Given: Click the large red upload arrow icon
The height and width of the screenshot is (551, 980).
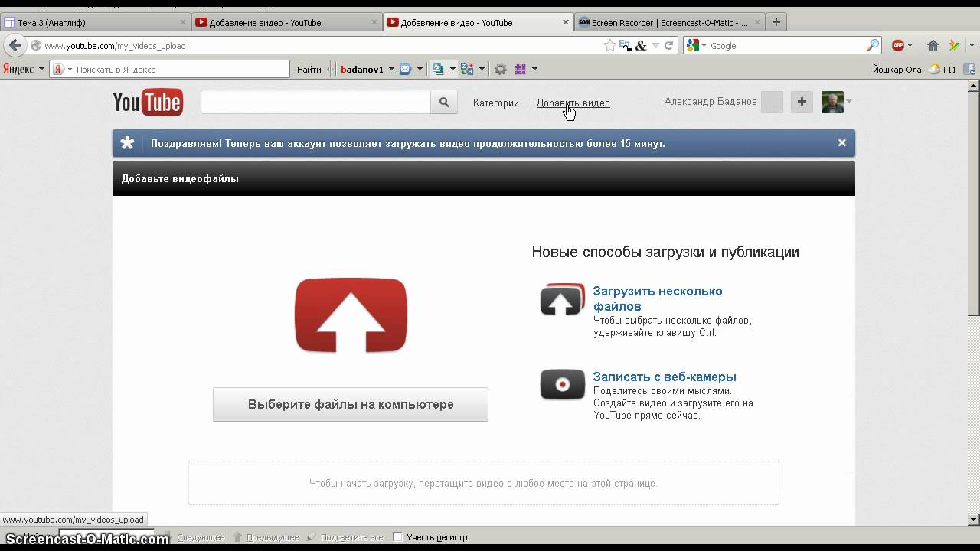Looking at the screenshot, I should coord(351,315).
